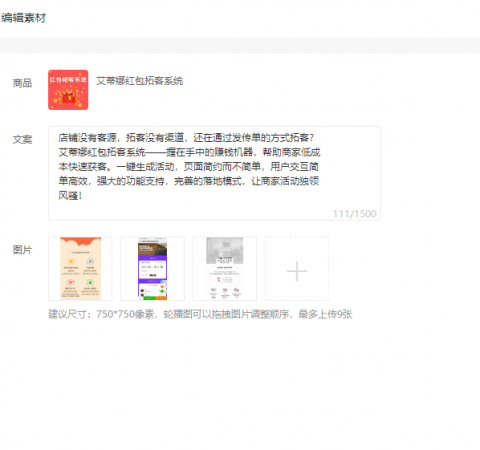This screenshot has height=450, width=480.
Task: Add a new image with the plus box
Action: (x=297, y=269)
